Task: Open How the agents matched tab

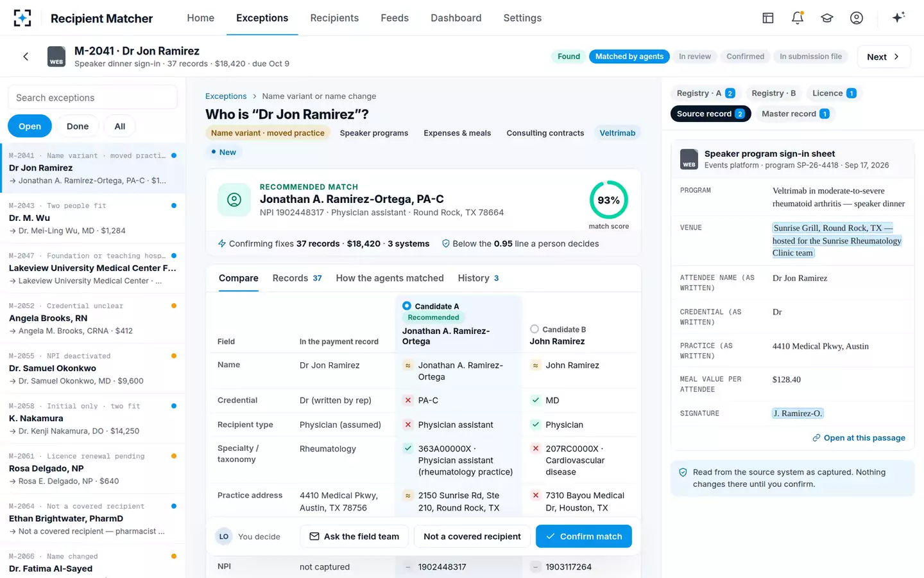Action: [x=389, y=278]
